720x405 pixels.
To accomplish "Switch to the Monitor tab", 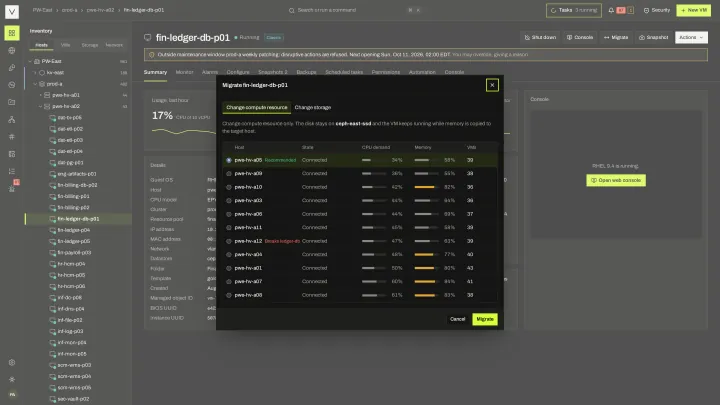I will coord(185,72).
